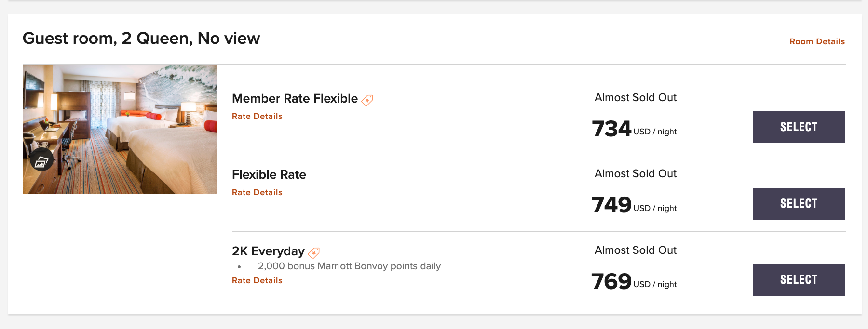868x329 pixels.
Task: View Rate Details under Member Rate Flexible
Action: [257, 116]
